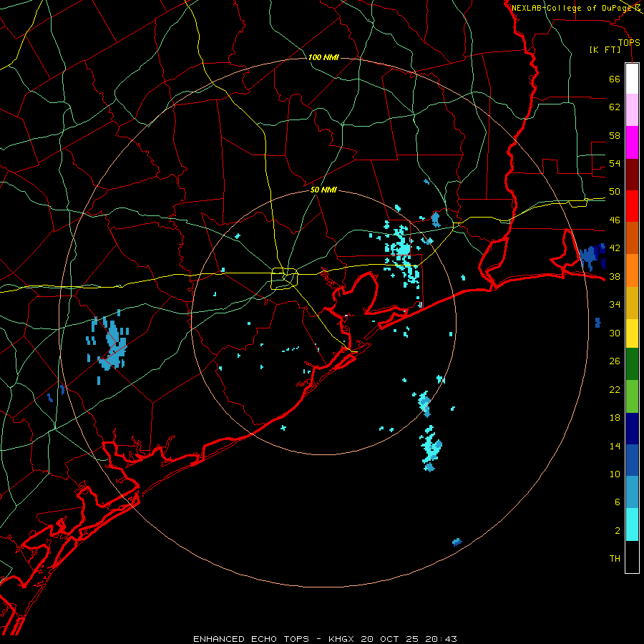Click the 'TOPS' legend title
644x644 pixels.
(x=629, y=43)
